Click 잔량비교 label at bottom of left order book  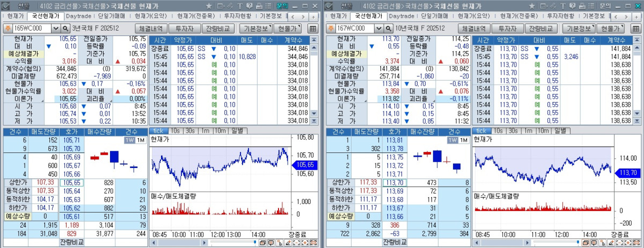pyautogui.click(x=72, y=243)
